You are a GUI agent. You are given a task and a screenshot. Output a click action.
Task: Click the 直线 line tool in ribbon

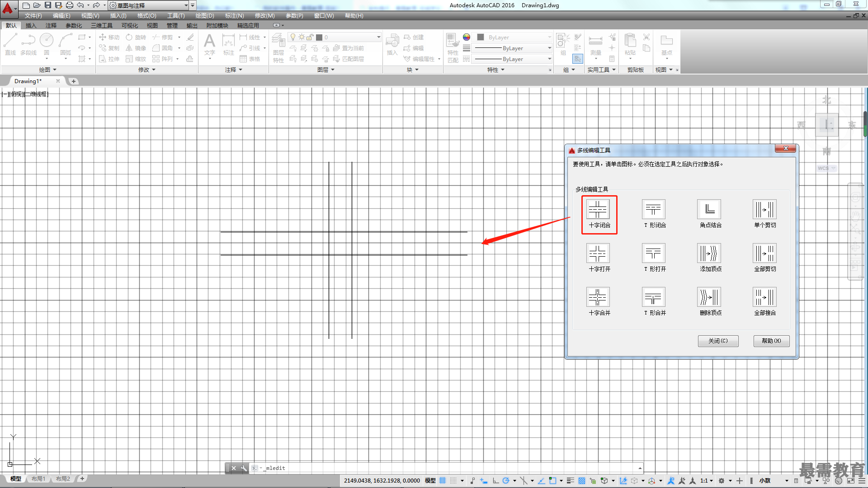click(x=10, y=44)
